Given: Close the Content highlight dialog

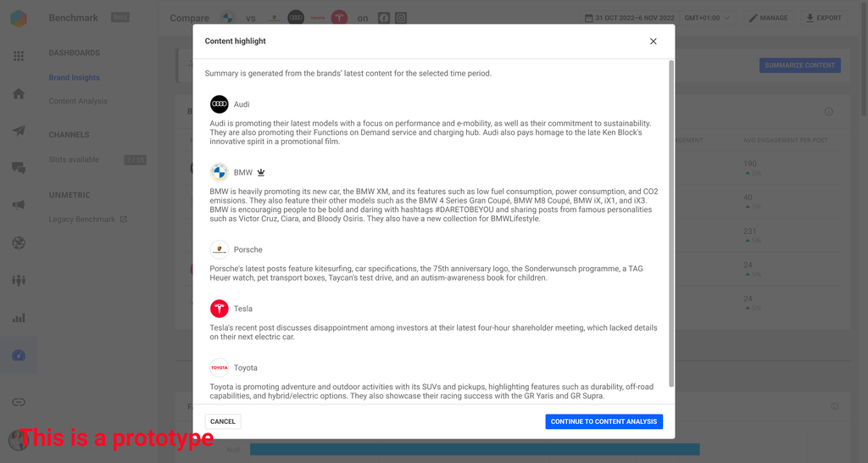Looking at the screenshot, I should pos(653,41).
